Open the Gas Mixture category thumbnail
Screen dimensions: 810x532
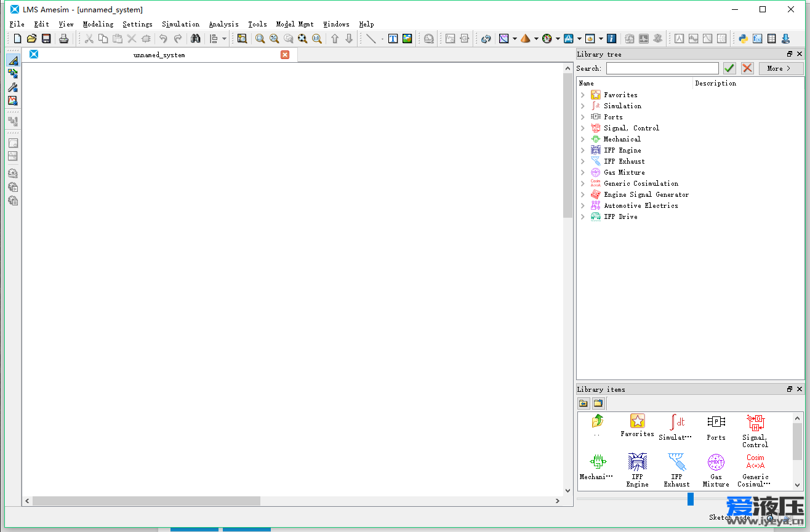pos(716,470)
